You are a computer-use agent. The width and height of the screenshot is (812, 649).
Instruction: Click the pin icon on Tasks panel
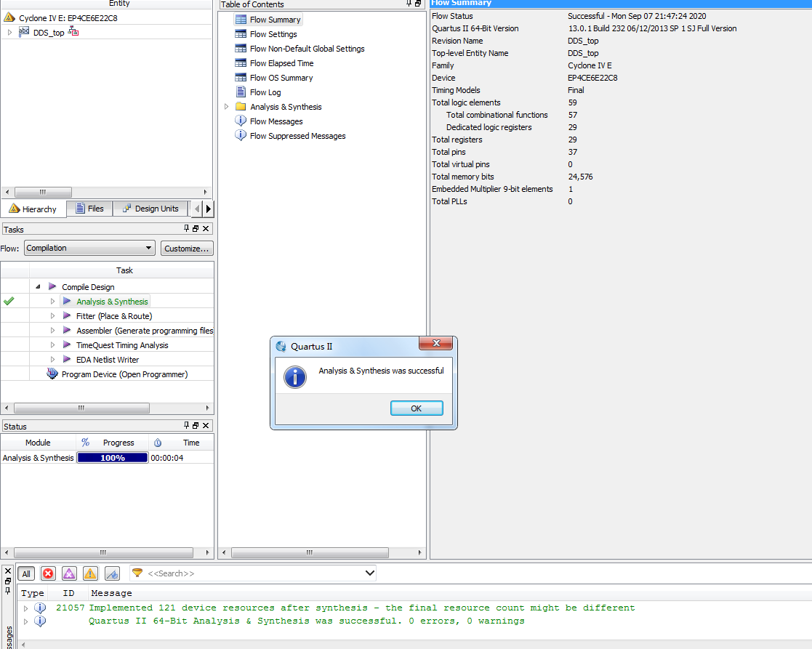click(x=186, y=229)
